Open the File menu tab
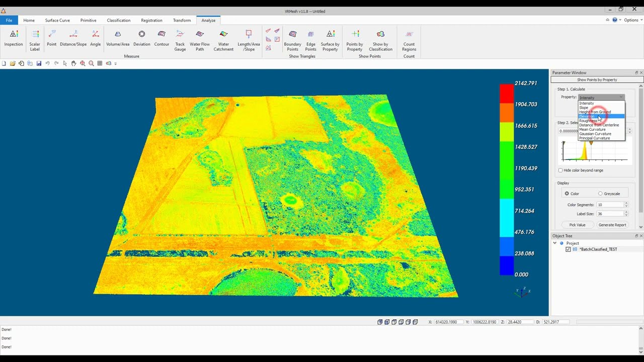Image resolution: width=644 pixels, height=362 pixels. click(x=9, y=20)
